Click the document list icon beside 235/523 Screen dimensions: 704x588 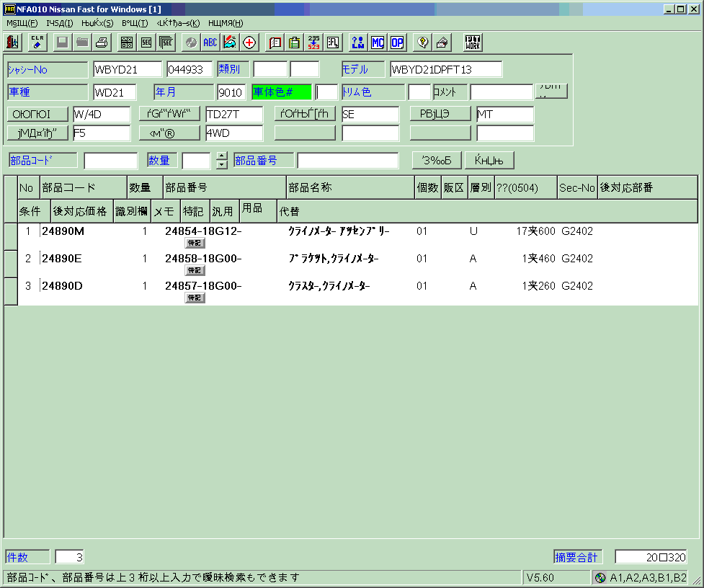click(x=333, y=43)
